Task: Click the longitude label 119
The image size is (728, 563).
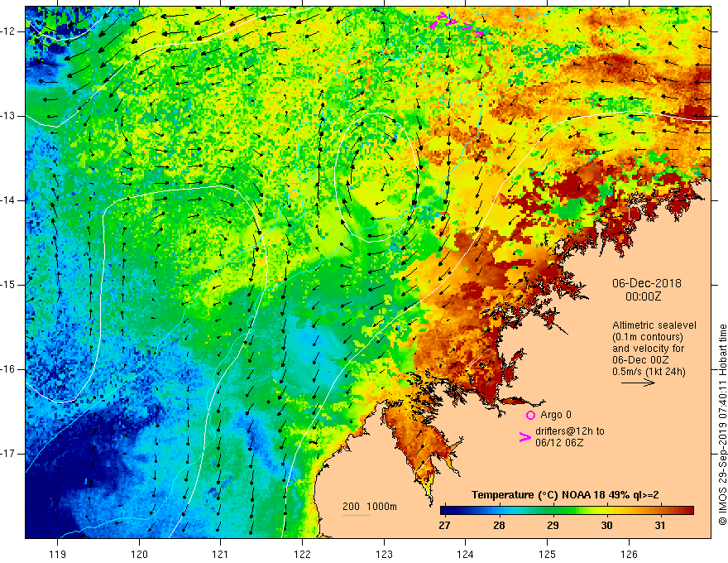Action: pyautogui.click(x=58, y=554)
